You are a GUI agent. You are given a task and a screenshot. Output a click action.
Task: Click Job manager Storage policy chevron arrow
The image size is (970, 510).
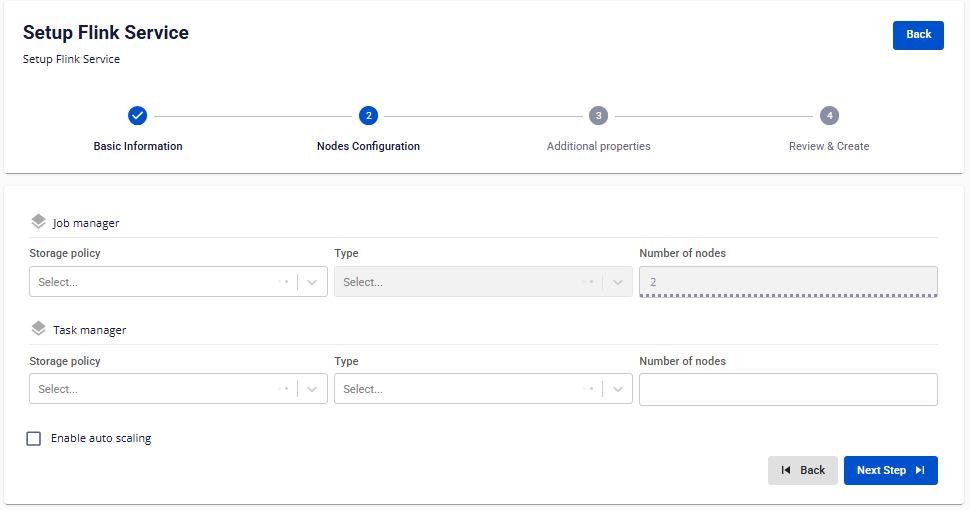(312, 282)
